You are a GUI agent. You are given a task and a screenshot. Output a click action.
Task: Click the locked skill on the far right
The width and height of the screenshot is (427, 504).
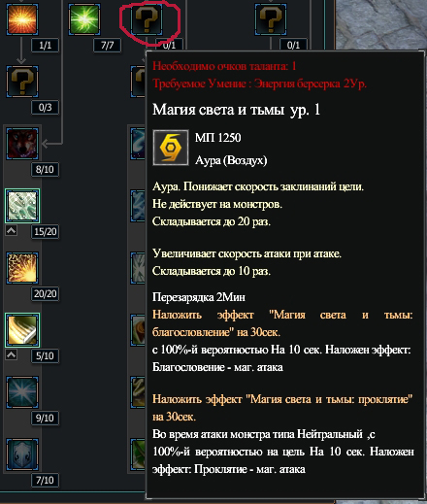(271, 19)
